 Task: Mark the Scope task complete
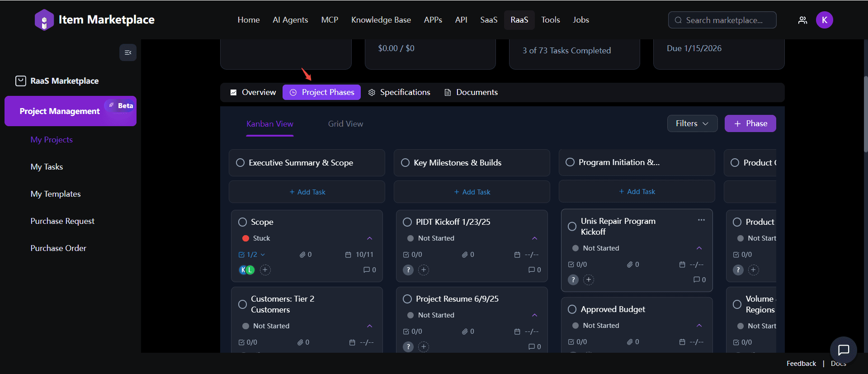pos(243,222)
